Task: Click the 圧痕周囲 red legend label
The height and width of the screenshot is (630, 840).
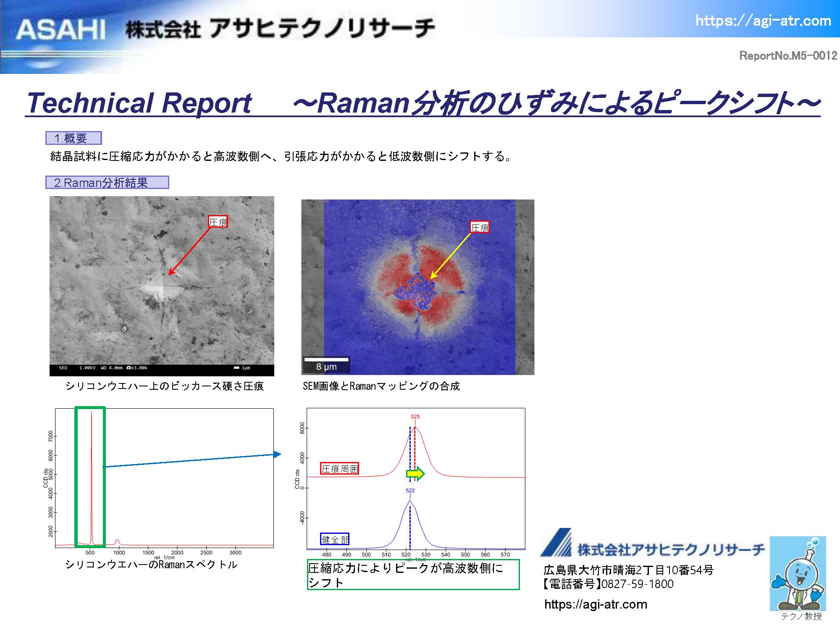Action: coord(339,469)
